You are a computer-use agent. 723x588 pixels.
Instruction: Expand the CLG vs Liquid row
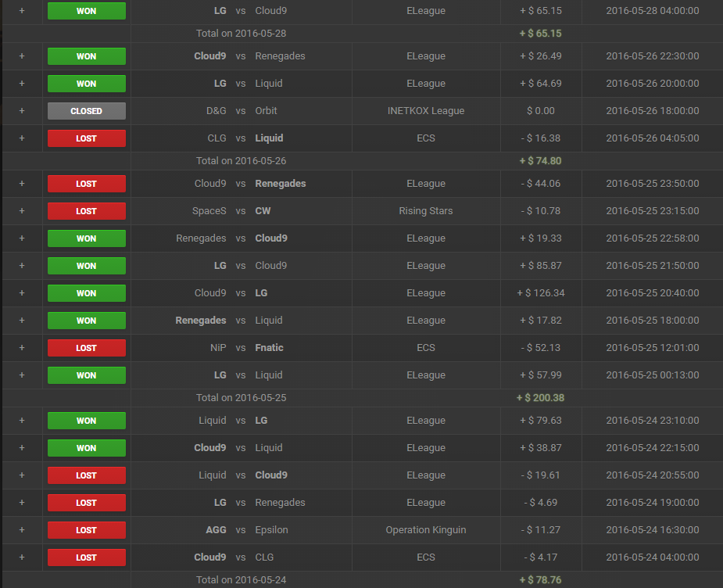coord(22,138)
